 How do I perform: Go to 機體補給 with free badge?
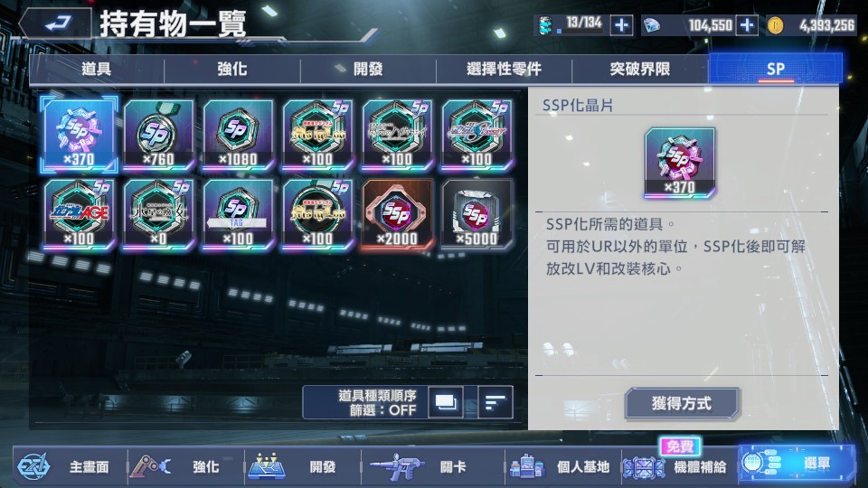tap(675, 466)
